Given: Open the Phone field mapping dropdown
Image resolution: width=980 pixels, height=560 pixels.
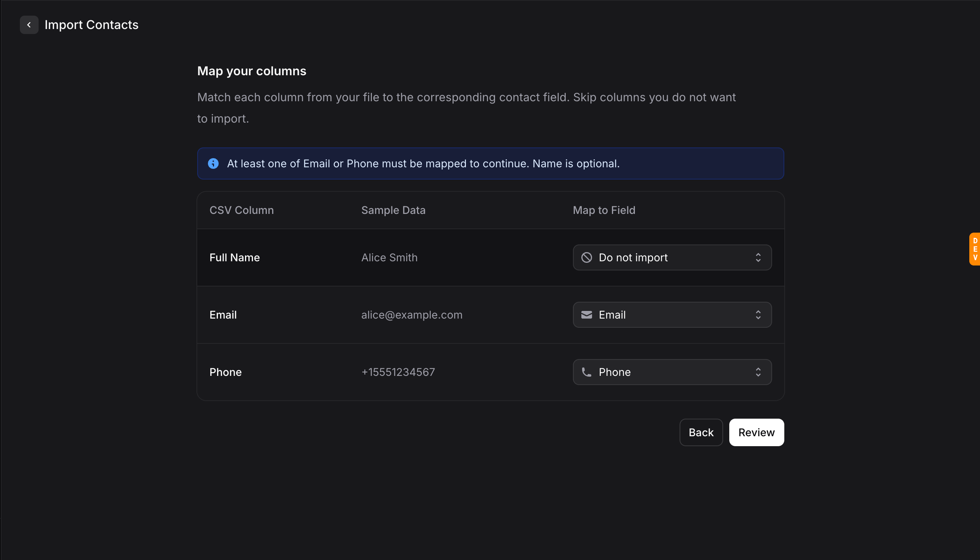Looking at the screenshot, I should [672, 372].
